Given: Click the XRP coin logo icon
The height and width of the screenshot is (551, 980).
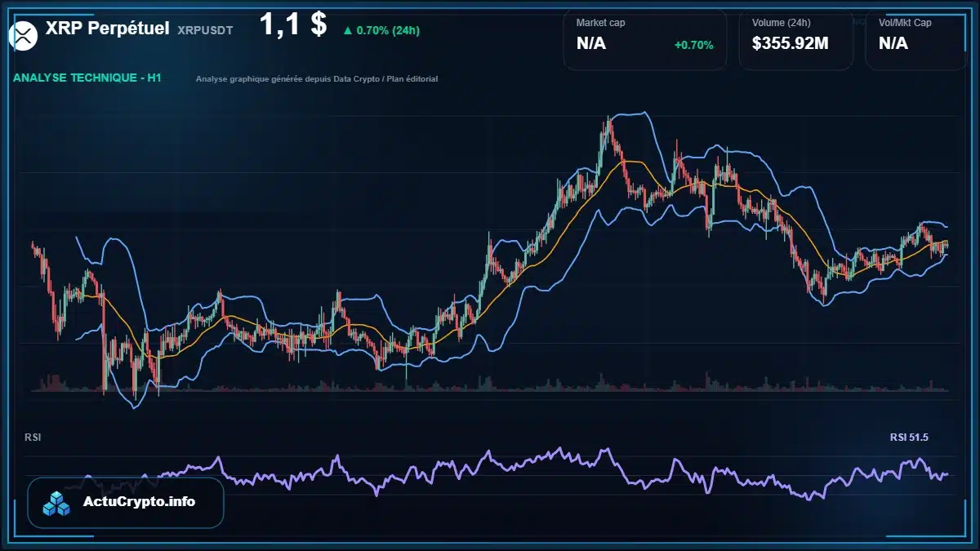Looking at the screenshot, I should pos(24,35).
